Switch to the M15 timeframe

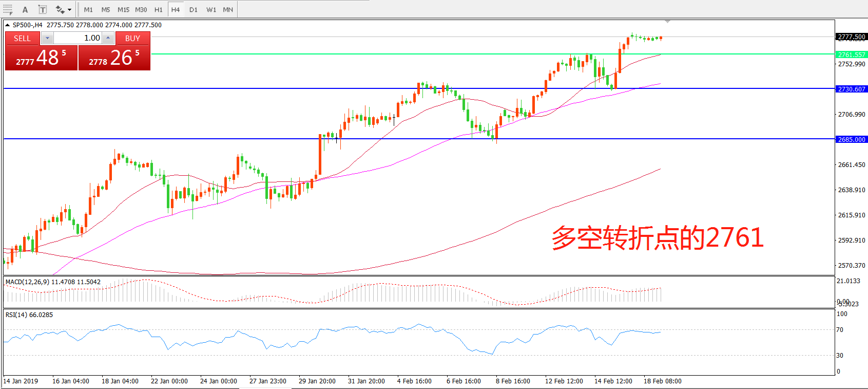[x=123, y=9]
